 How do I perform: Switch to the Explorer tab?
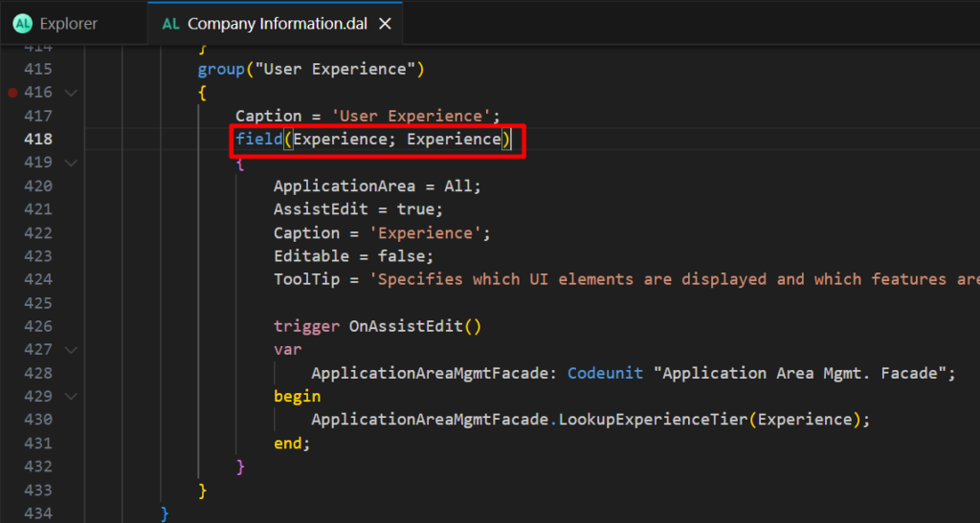(x=68, y=24)
